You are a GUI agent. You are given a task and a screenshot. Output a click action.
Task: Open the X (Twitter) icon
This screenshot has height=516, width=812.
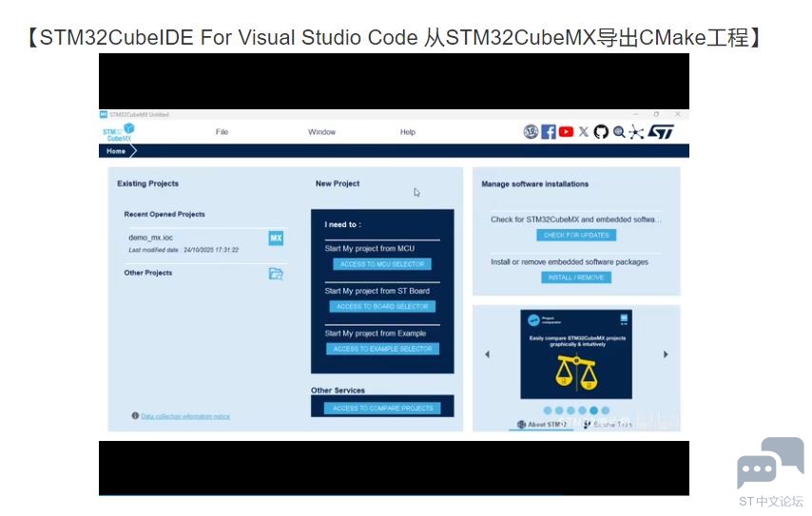[584, 132]
